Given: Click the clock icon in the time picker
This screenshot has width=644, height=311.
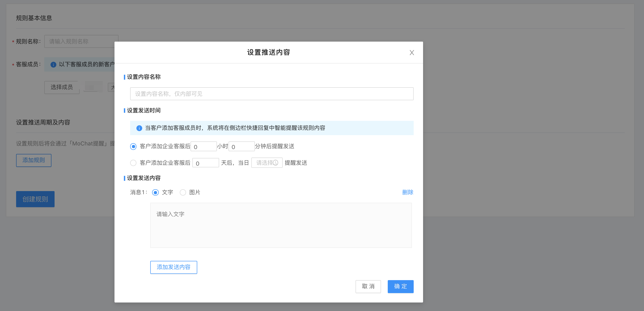Looking at the screenshot, I should 275,163.
